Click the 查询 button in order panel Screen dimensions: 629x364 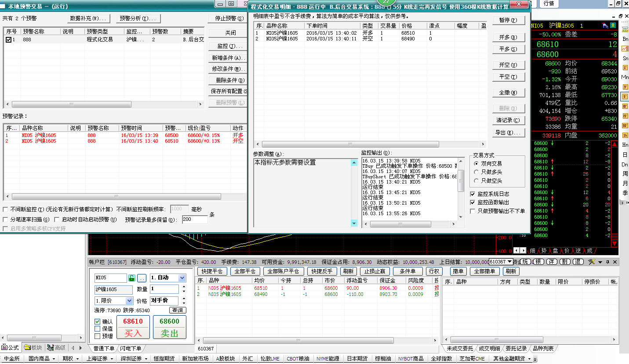178,310
